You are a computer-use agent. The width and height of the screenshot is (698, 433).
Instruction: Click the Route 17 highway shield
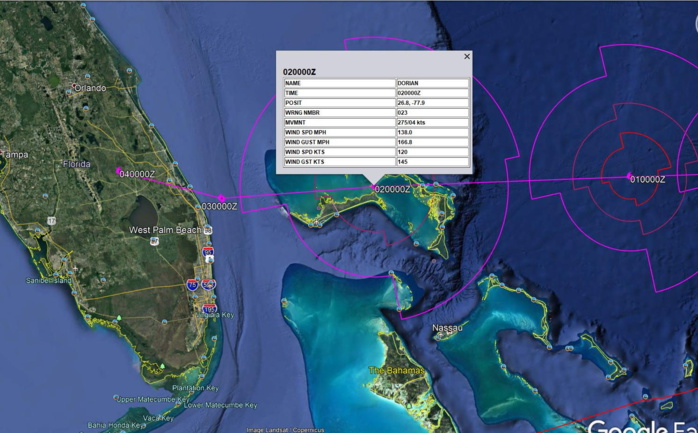(51, 220)
